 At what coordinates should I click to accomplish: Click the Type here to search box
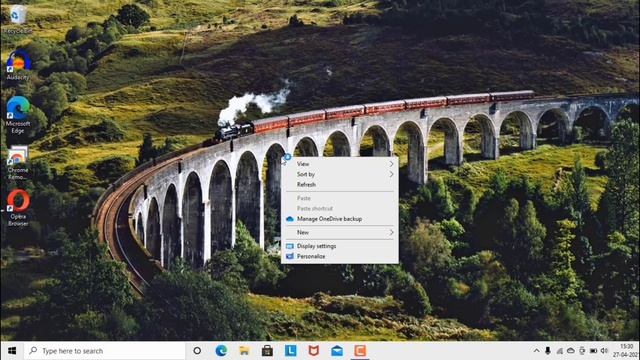(x=104, y=351)
